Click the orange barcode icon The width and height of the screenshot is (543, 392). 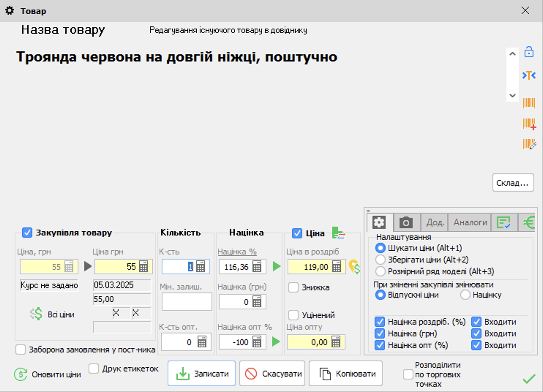pos(529,103)
